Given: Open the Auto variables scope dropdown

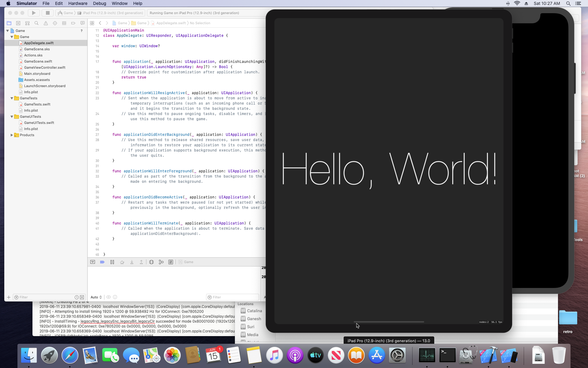Looking at the screenshot, I should 96,297.
